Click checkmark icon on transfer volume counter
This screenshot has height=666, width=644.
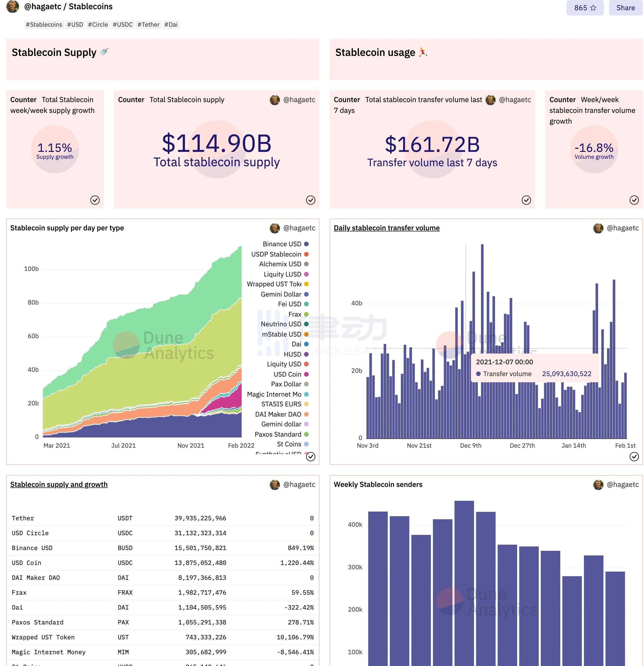coord(526,200)
